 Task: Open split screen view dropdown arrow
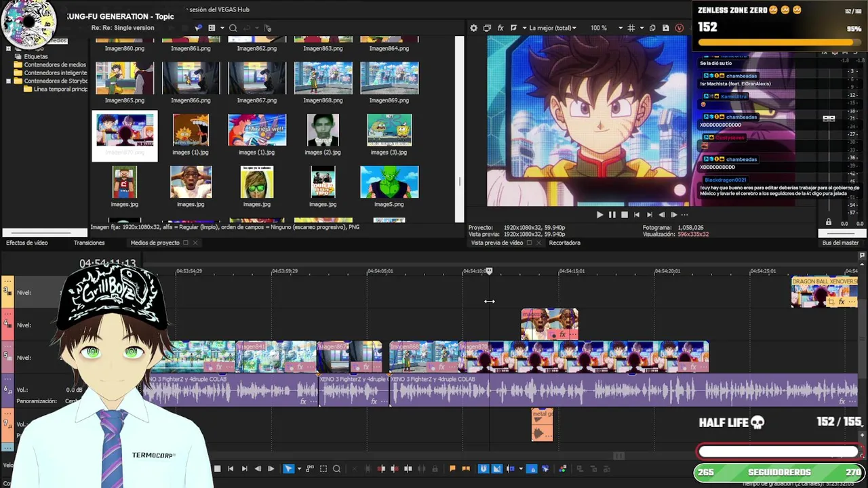524,28
